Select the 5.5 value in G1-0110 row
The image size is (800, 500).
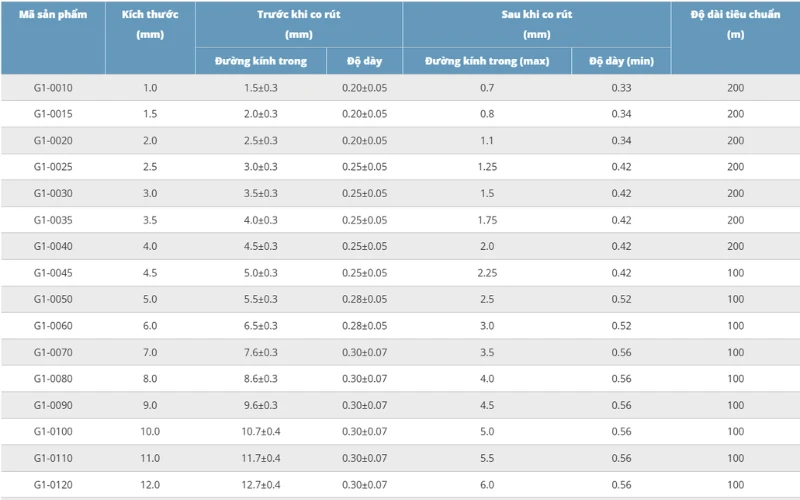coord(487,458)
